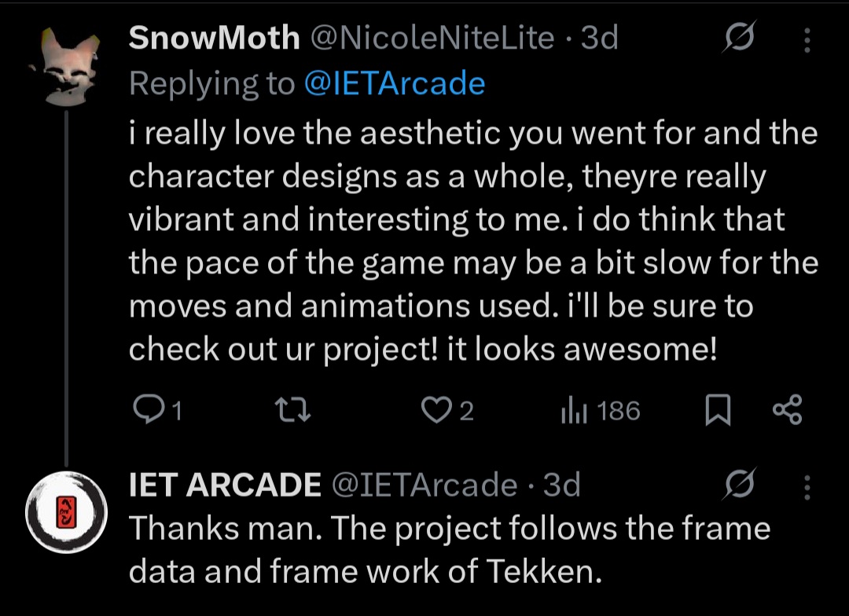The height and width of the screenshot is (616, 849).
Task: Click the IET ARCADE display name
Action: (225, 486)
